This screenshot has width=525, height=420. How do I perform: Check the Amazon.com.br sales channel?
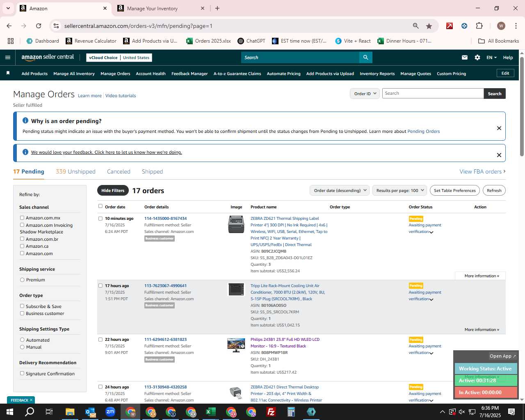pos(22,239)
